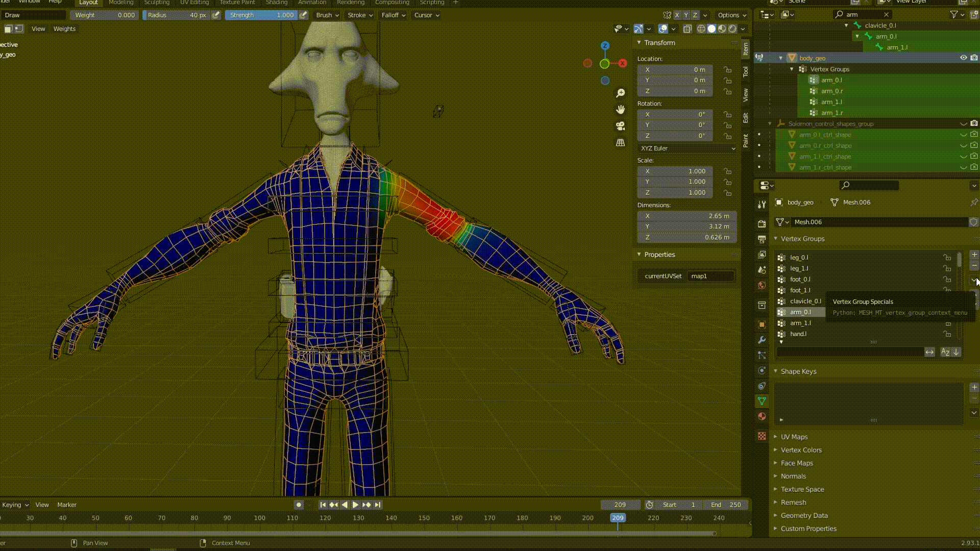Image resolution: width=980 pixels, height=551 pixels.
Task: Select material preview viewport shading
Action: point(722,29)
